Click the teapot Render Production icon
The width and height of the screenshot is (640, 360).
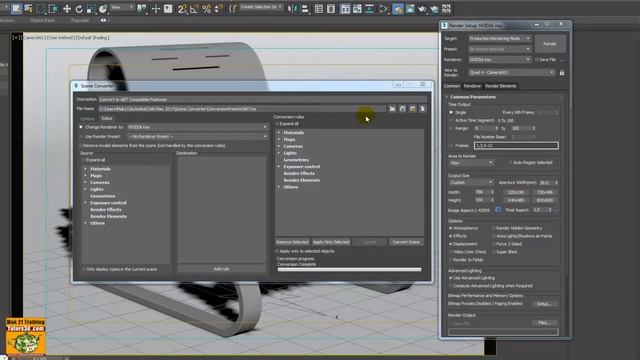pos(422,9)
